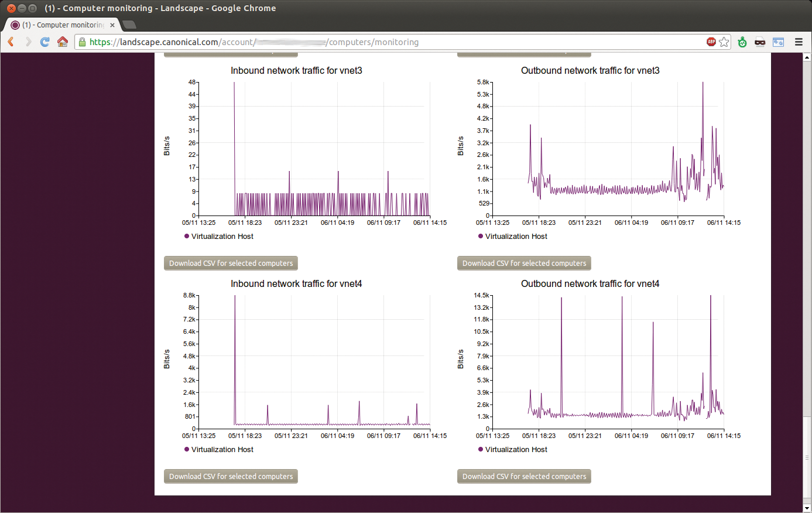This screenshot has width=812, height=513.
Task: Click the grayed forward navigation arrow
Action: click(28, 42)
